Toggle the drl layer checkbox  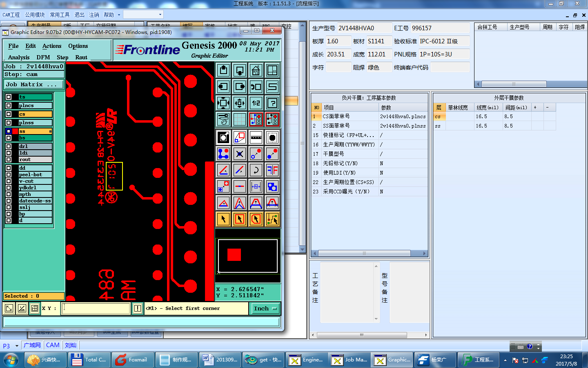click(x=9, y=146)
